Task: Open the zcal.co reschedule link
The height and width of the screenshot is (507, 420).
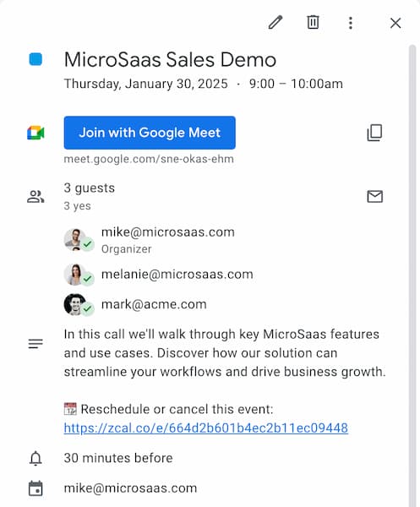Action: point(206,428)
